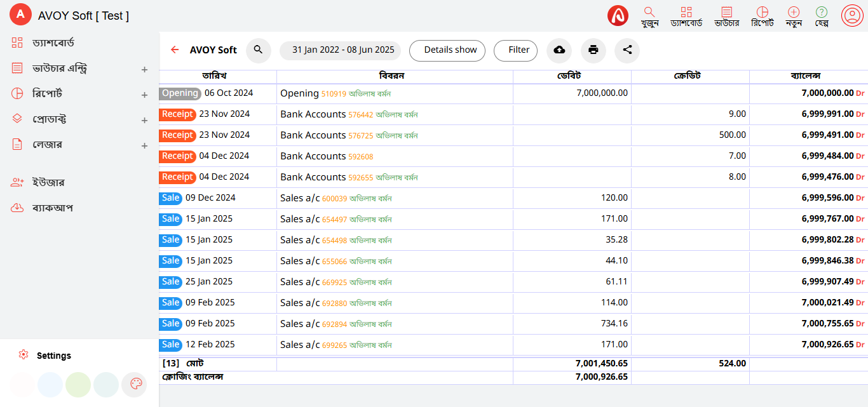This screenshot has height=407, width=868.
Task: Click the AVOY Soft ledger title
Action: [214, 50]
